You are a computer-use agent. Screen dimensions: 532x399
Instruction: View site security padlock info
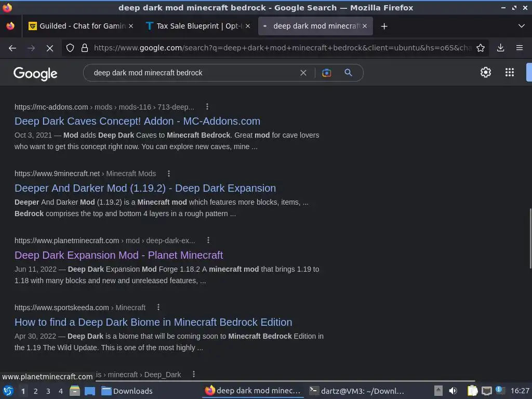pyautogui.click(x=85, y=48)
